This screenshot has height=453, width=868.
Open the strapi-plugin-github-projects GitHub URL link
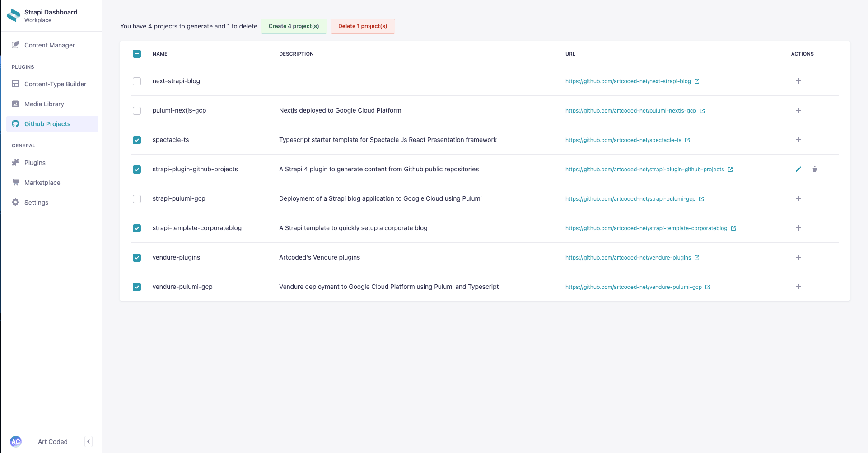click(x=645, y=170)
